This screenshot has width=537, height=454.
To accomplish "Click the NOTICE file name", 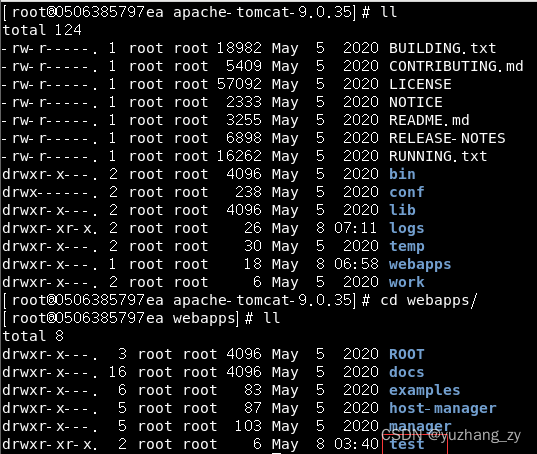I will (x=415, y=102).
